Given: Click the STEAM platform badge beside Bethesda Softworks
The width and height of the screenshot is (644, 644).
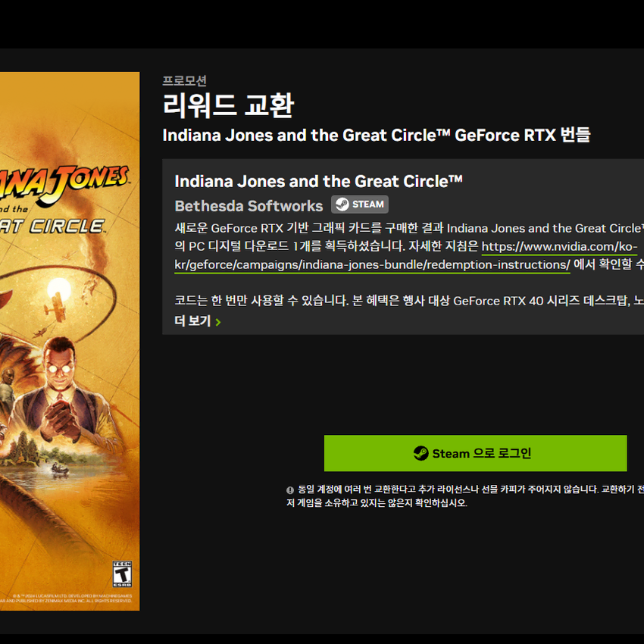Looking at the screenshot, I should 359,204.
